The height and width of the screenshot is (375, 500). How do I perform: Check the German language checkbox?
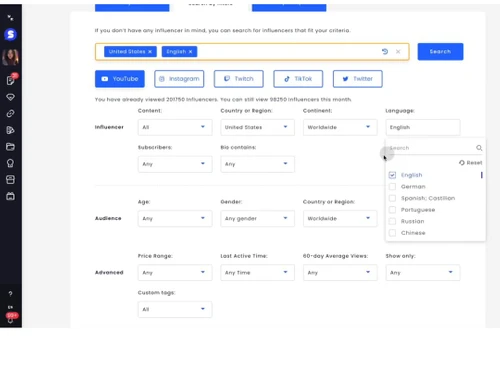click(x=392, y=187)
